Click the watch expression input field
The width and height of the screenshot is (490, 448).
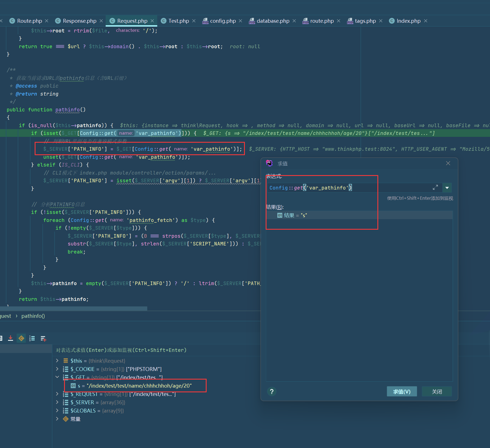157,350
